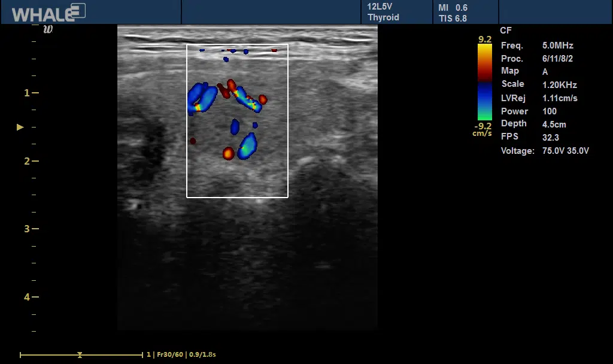
Task: Click the 2 cm depth scale marker
Action: click(x=27, y=161)
